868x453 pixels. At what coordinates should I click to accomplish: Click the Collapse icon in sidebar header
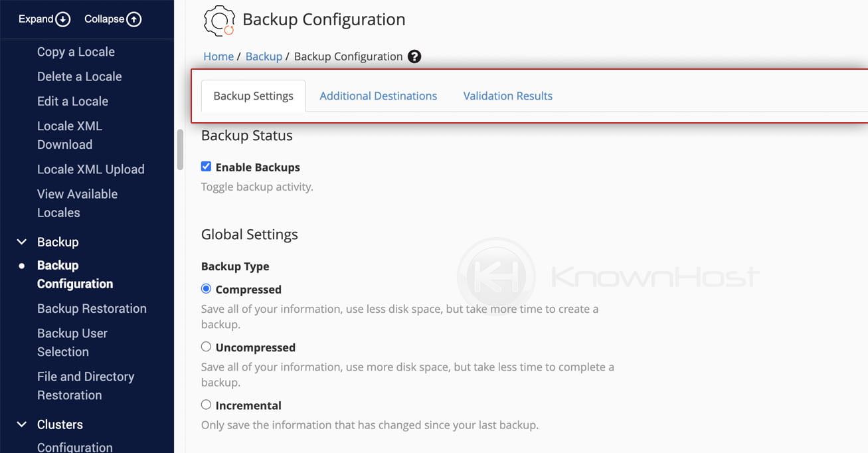135,19
